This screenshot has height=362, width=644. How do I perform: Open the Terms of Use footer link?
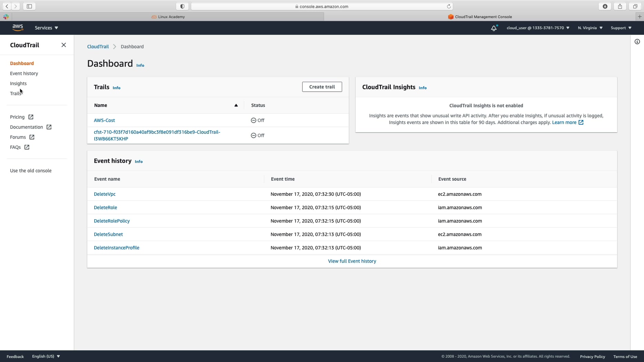(x=625, y=356)
